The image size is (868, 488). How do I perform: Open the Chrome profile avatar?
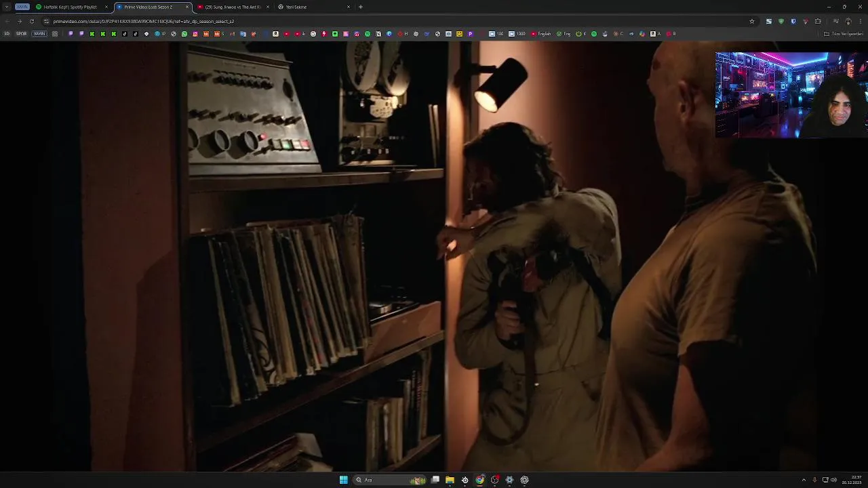[x=848, y=21]
